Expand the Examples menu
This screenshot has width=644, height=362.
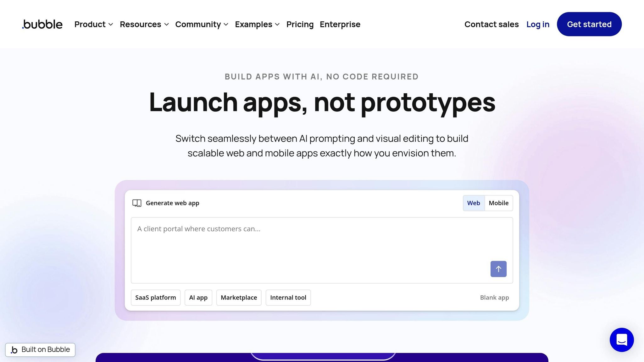257,24
